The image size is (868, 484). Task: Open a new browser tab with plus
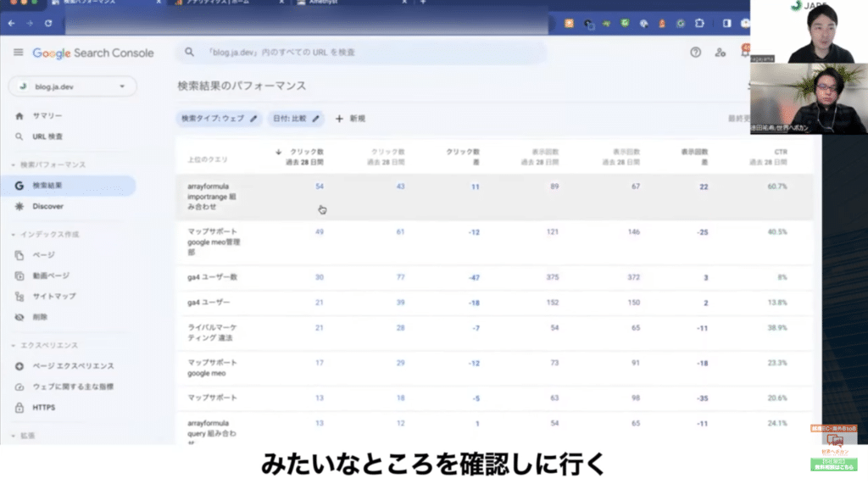click(x=423, y=3)
